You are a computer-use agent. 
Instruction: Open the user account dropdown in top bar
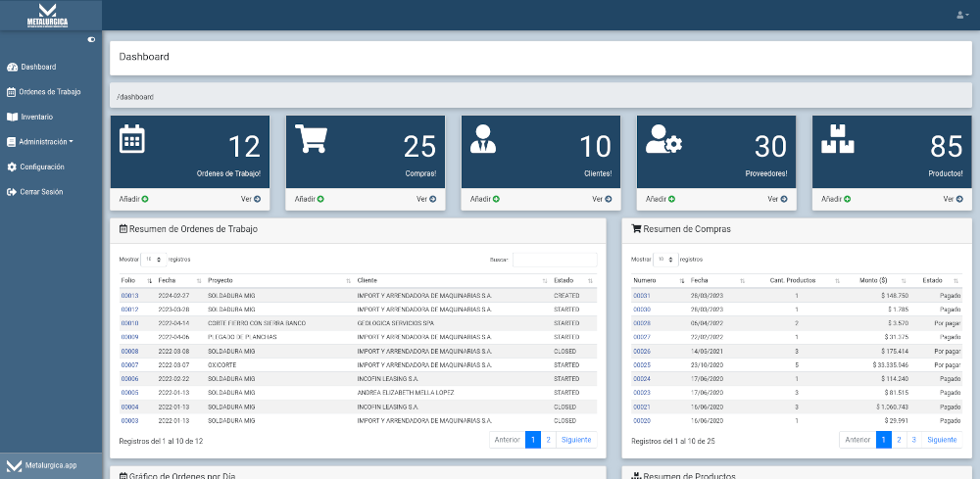click(961, 15)
